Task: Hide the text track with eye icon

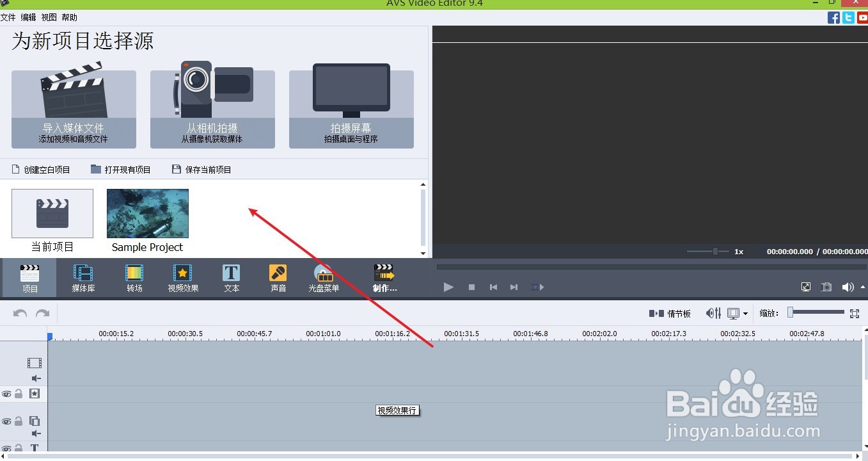Action: (x=6, y=448)
